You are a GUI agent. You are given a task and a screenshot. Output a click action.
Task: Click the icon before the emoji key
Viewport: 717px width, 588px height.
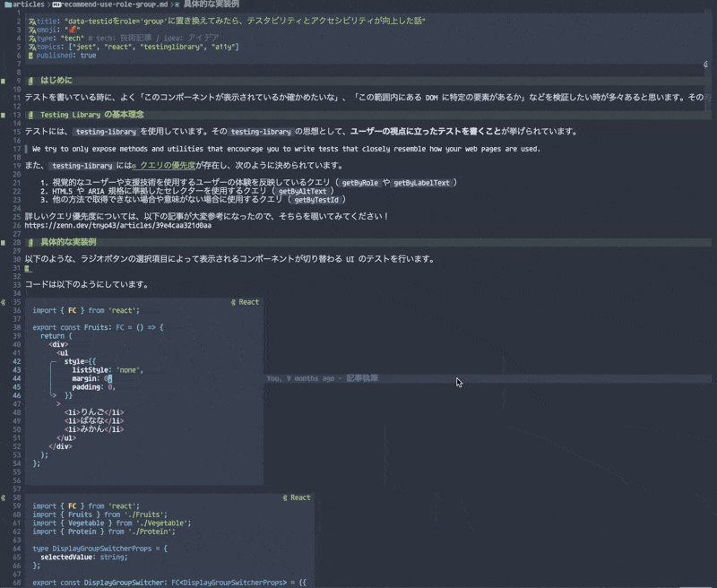(32, 30)
